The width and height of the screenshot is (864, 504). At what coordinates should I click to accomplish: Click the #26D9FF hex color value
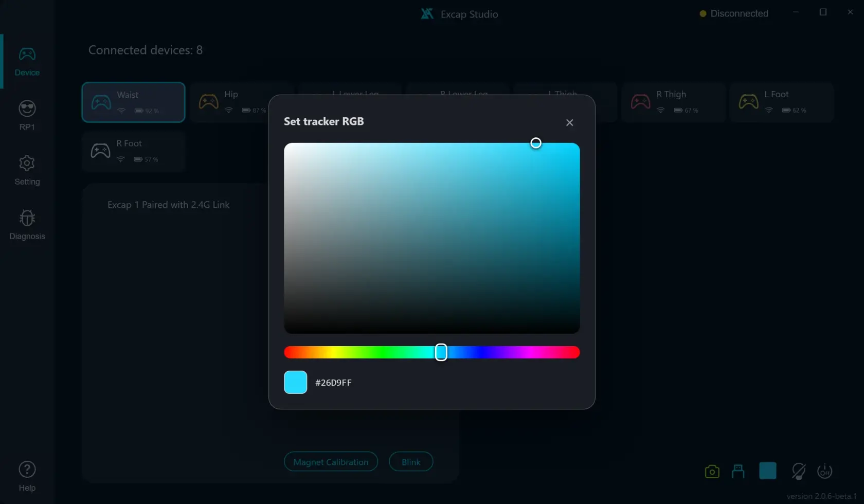pyautogui.click(x=333, y=383)
